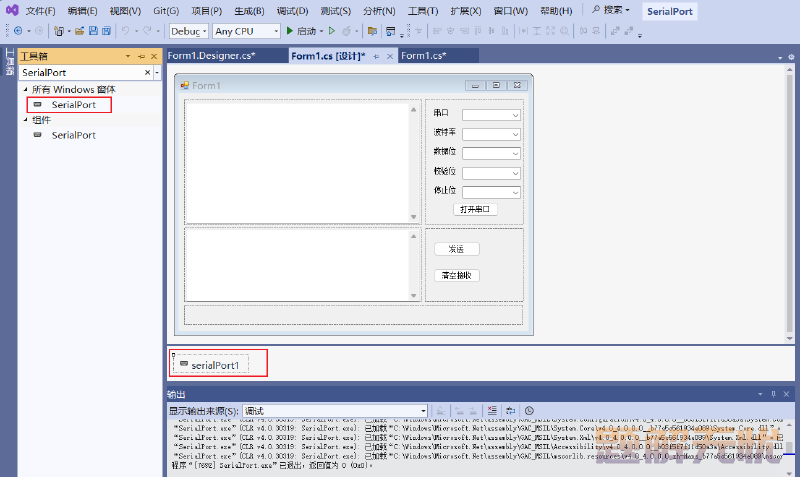Image resolution: width=800 pixels, height=477 pixels.
Task: Open the 视图(V) menu
Action: 125,11
